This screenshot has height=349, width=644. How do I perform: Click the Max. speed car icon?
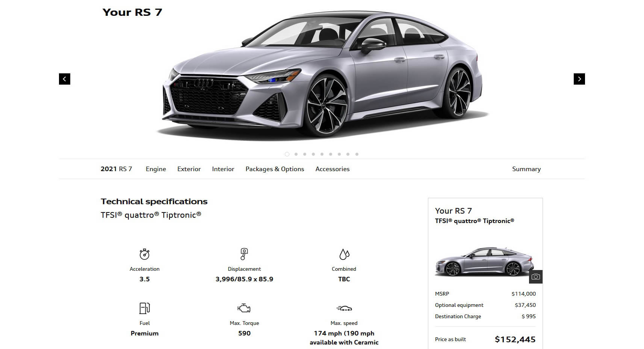tap(344, 308)
